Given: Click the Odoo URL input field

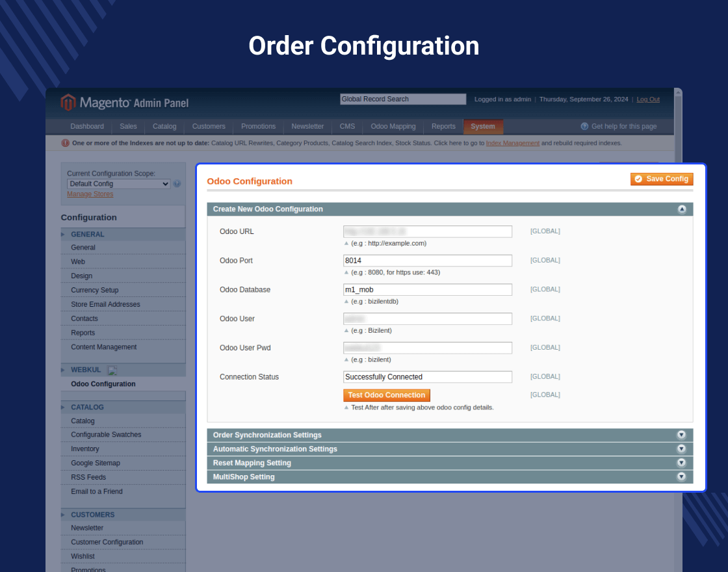Looking at the screenshot, I should pyautogui.click(x=428, y=231).
